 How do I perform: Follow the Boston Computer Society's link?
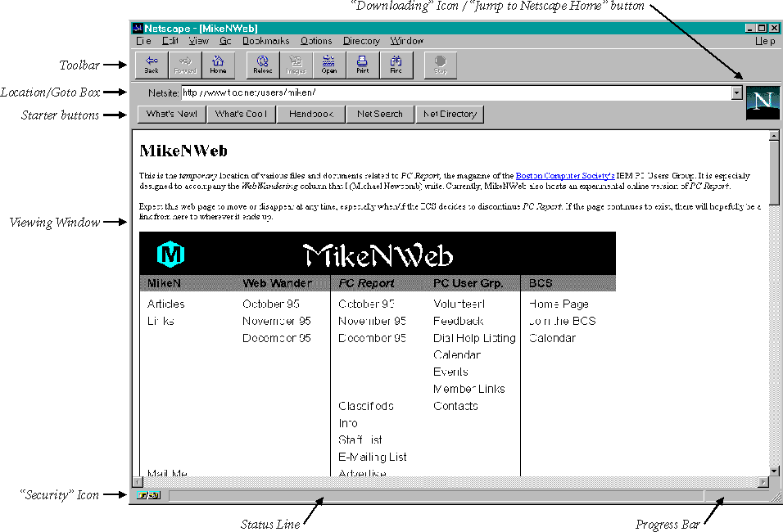(565, 176)
